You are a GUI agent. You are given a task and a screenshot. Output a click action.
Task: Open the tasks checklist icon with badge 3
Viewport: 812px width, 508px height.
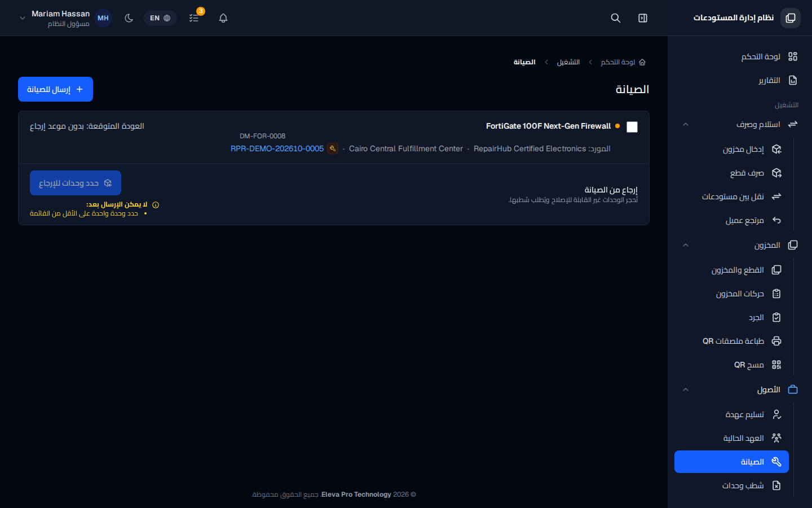pos(194,18)
